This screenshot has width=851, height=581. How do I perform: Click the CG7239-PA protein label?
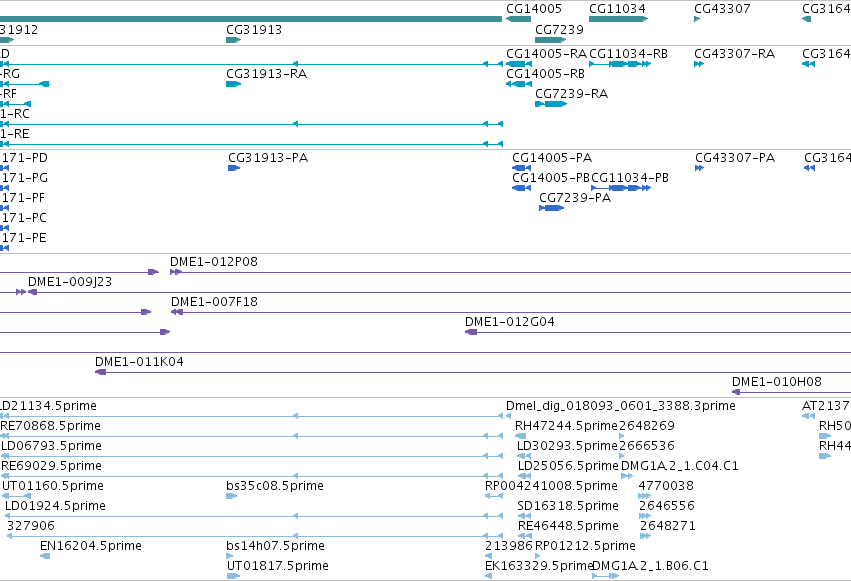tap(575, 198)
